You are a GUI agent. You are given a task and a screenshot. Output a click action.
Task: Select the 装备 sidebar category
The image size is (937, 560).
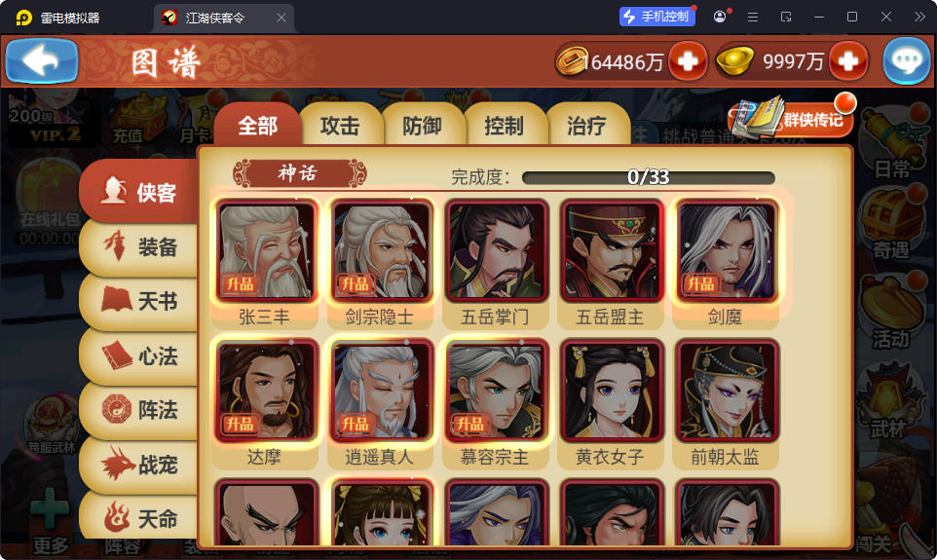(x=139, y=246)
